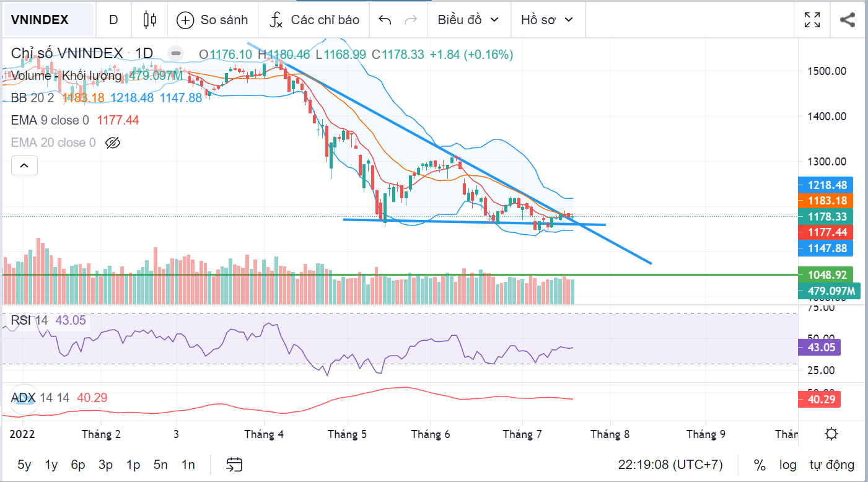Select the 1n time range
Viewport: 868px width, 482px height.
click(x=188, y=465)
